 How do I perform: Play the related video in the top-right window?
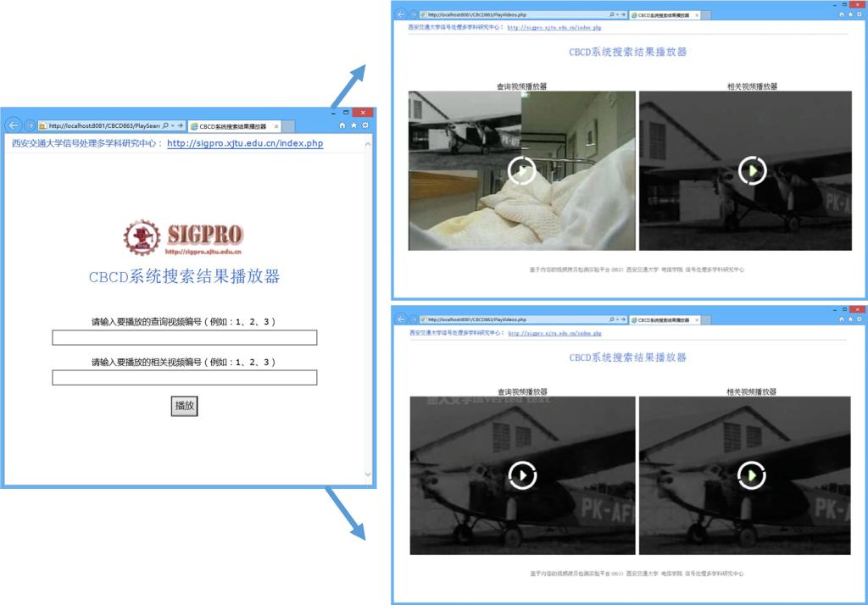752,170
